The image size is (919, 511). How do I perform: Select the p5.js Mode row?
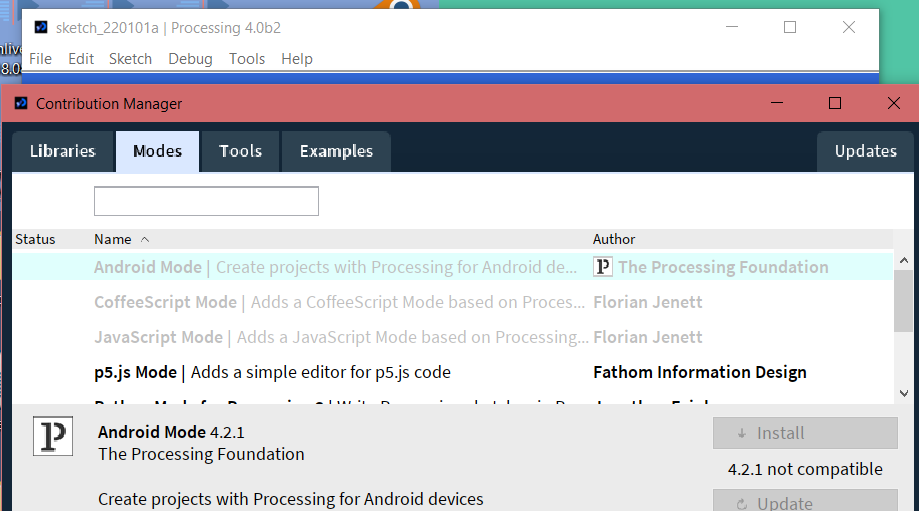coord(452,373)
